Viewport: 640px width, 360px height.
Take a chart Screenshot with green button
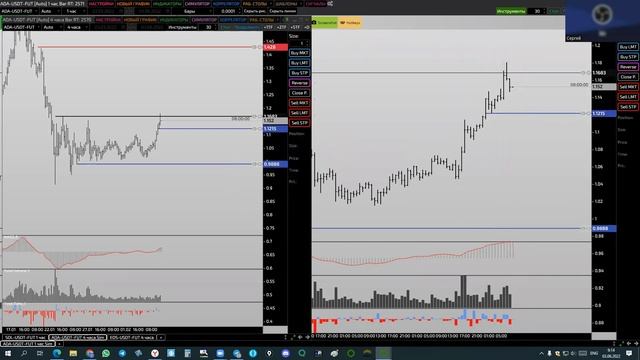325,23
